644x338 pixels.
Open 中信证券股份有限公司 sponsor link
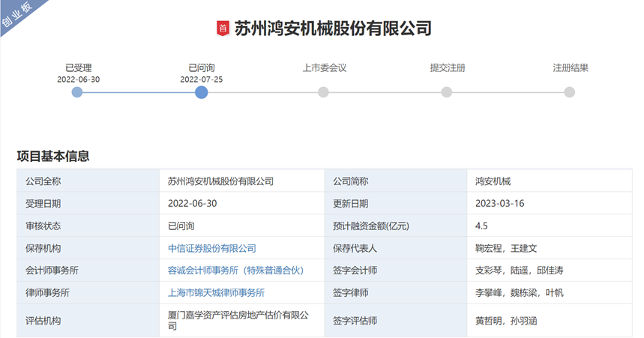coord(212,248)
